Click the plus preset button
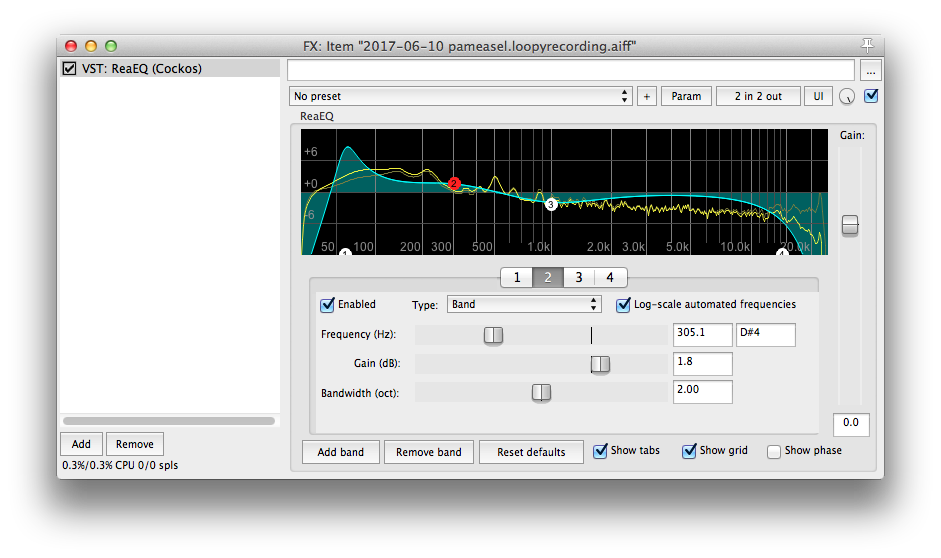 pos(646,97)
